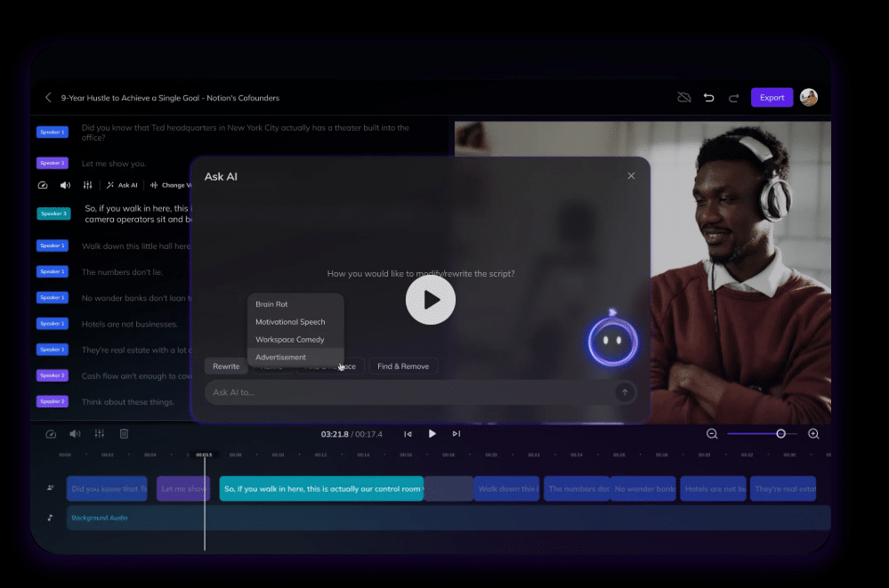Open the user profile avatar
The width and height of the screenshot is (889, 588).
point(809,98)
